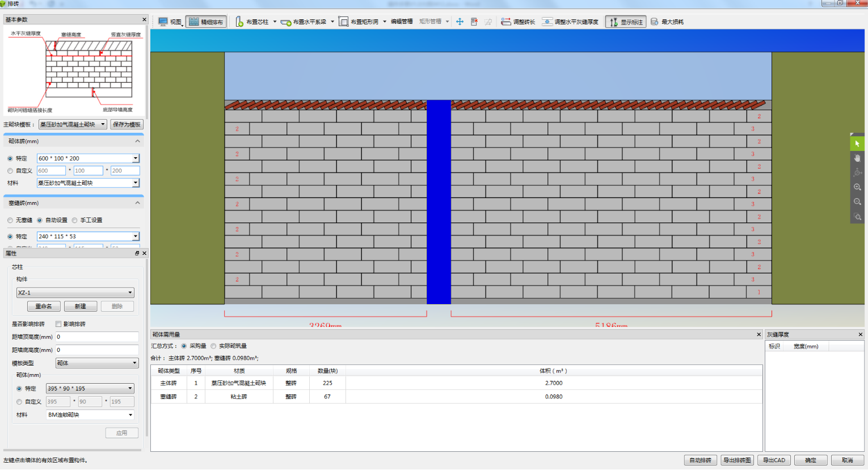Collapse the 砌体砖(mm) section chevron
The width and height of the screenshot is (868, 470).
coord(137,141)
